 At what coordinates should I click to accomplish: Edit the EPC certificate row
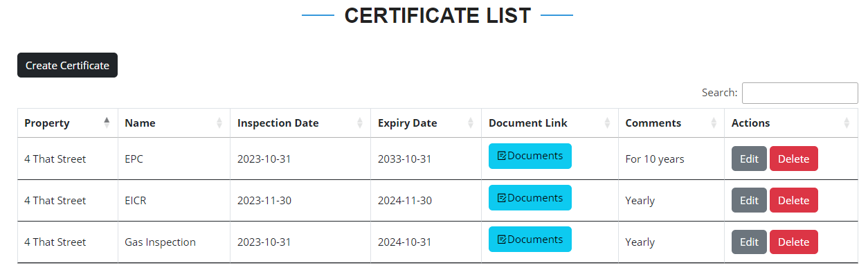point(749,159)
